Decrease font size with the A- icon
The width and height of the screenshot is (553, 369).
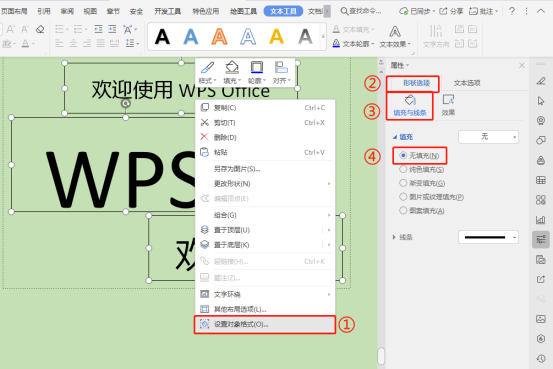tap(25, 29)
